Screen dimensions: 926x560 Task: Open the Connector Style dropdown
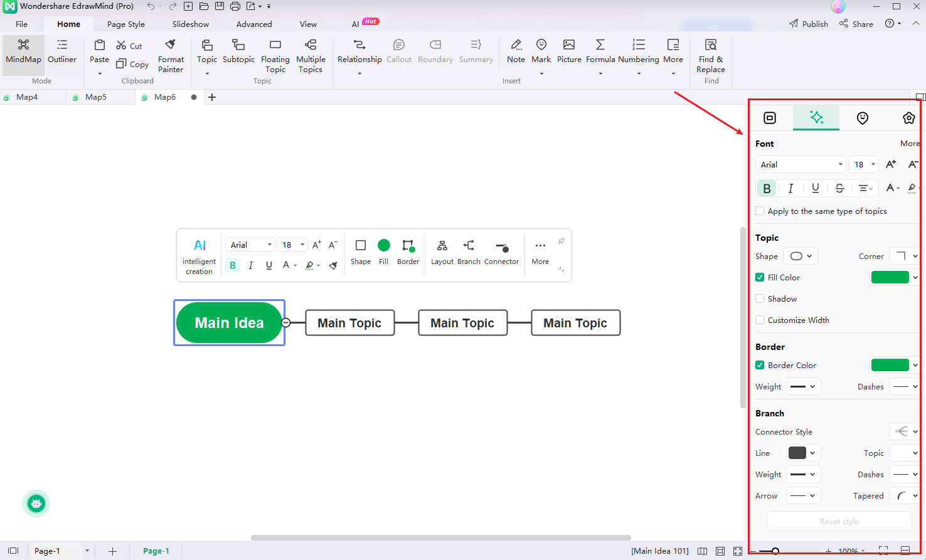pos(905,431)
